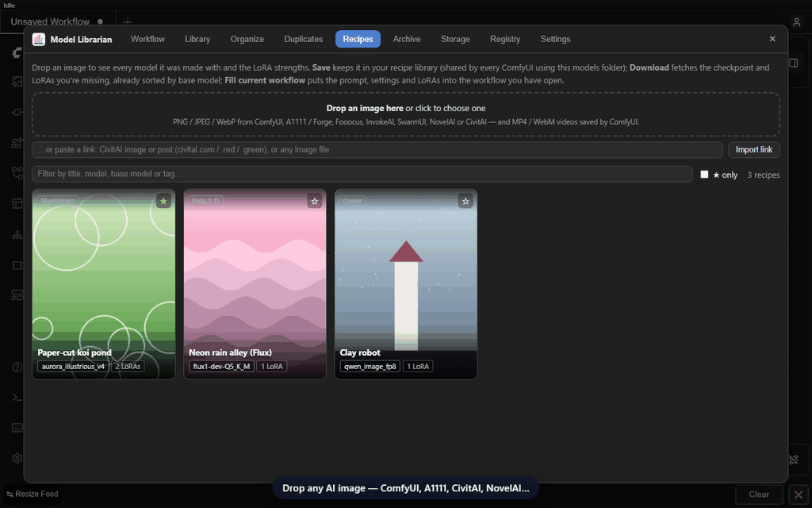
Task: Go to the Storage tab
Action: point(455,39)
